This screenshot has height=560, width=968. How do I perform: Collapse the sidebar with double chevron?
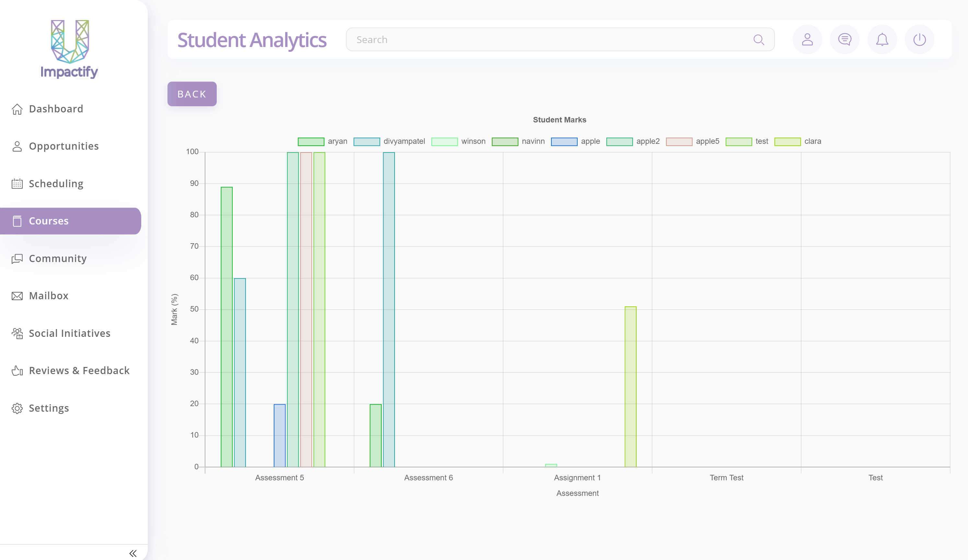pyautogui.click(x=133, y=553)
